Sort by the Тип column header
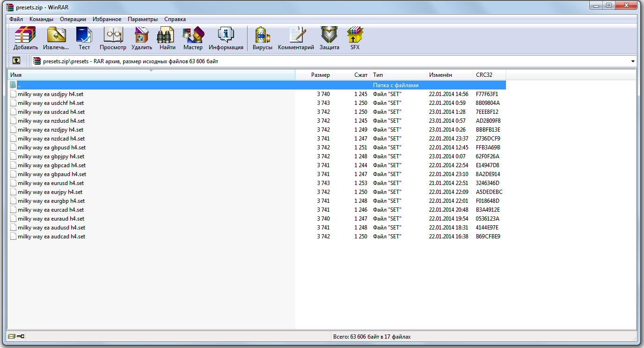The image size is (644, 348). click(x=398, y=75)
